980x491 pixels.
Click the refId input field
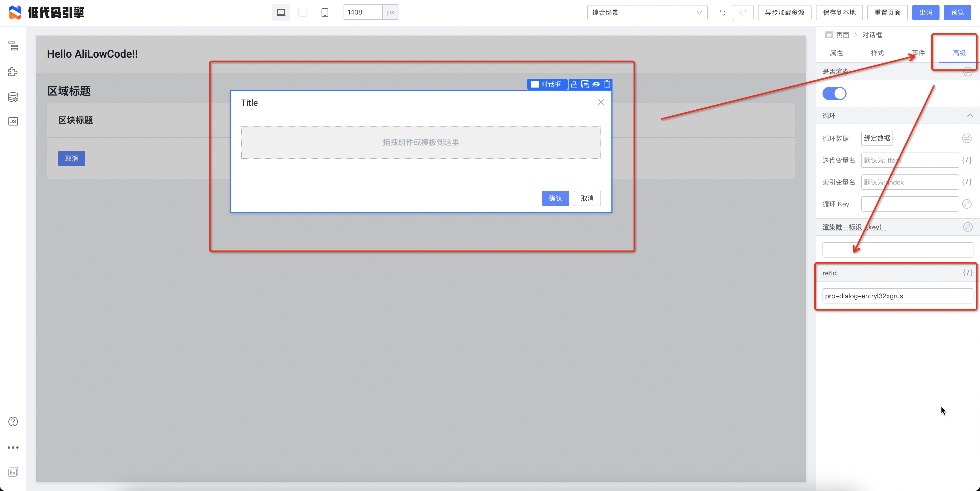tap(897, 296)
